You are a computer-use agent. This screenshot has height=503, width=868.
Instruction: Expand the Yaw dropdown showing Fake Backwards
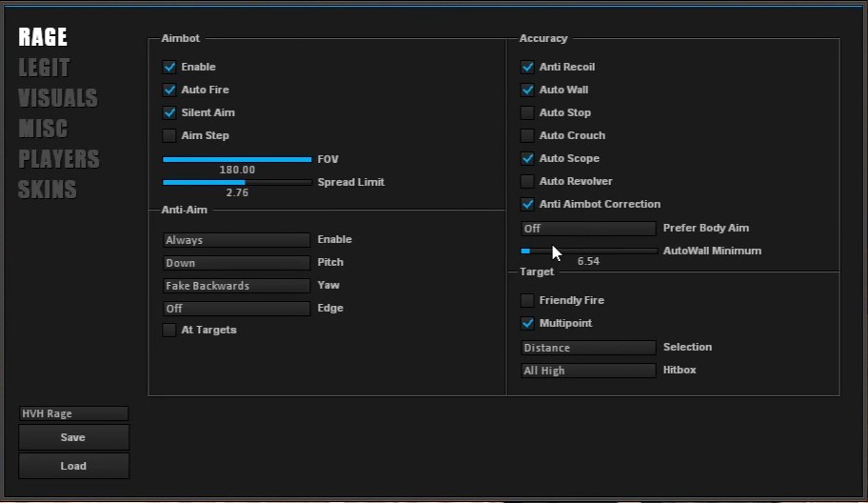click(236, 286)
